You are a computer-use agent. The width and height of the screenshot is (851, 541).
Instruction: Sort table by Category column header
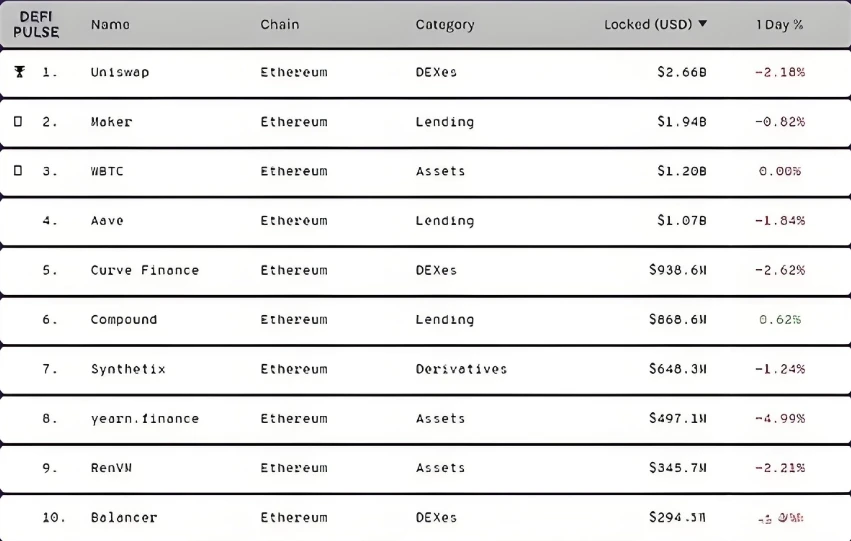pos(445,25)
